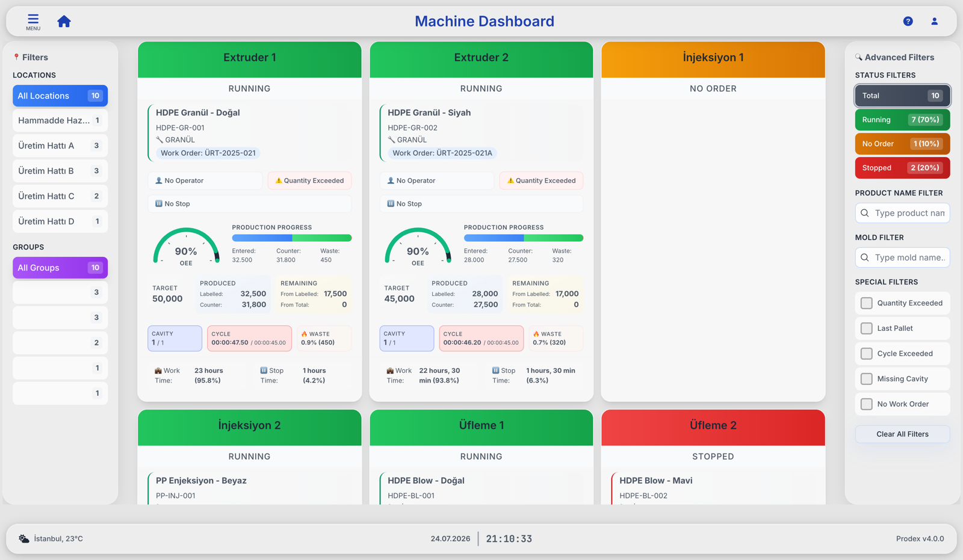Click Extruder 1 CYCLE 00:00:47.50 box
The width and height of the screenshot is (963, 560).
coord(249,338)
